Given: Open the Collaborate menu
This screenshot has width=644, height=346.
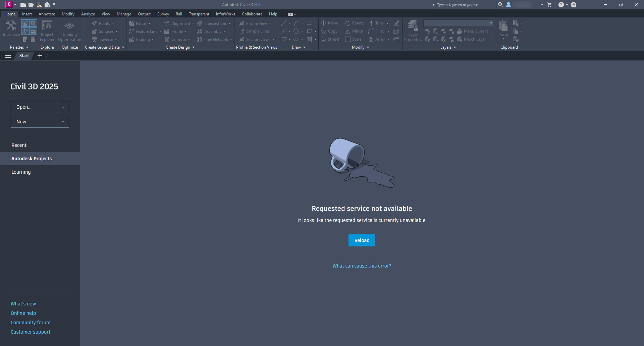Looking at the screenshot, I should pos(252,14).
